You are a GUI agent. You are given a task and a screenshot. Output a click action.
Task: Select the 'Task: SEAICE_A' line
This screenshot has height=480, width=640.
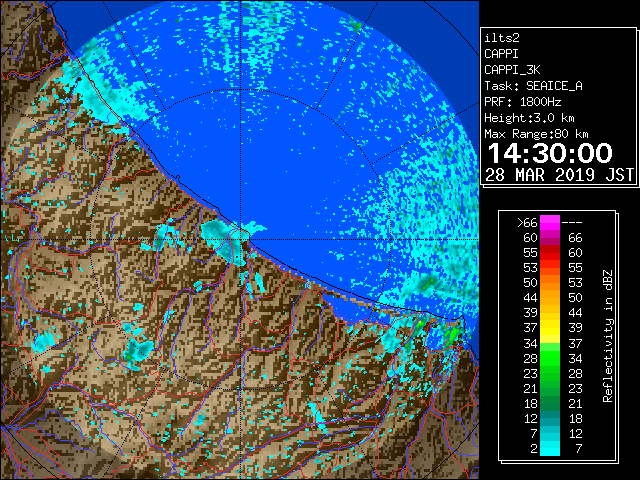533,86
